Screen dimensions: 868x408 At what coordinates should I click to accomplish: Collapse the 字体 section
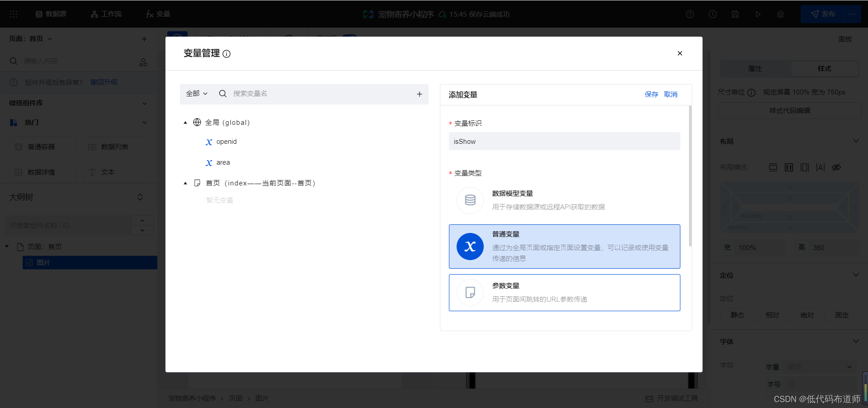tap(856, 342)
